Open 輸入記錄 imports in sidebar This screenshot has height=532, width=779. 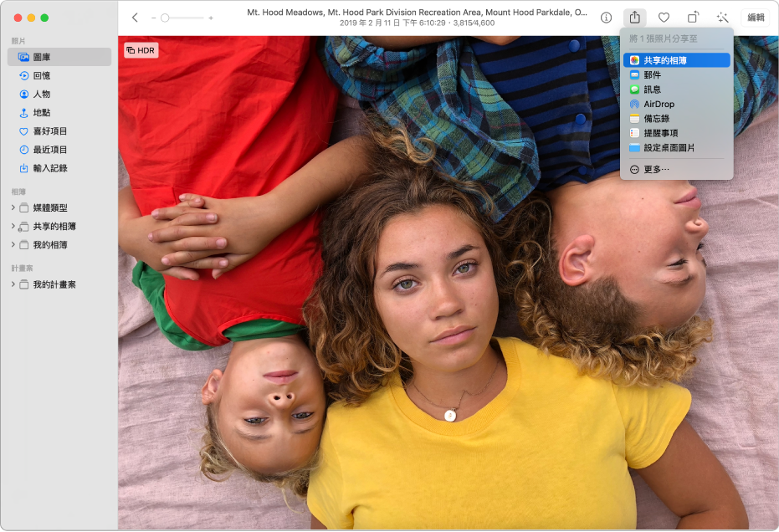click(x=59, y=168)
